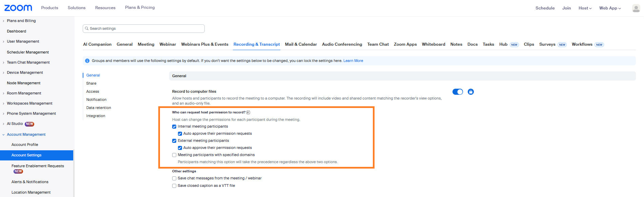Image resolution: width=644 pixels, height=197 pixels.
Task: Click the NEW badge under Feature Enablement Requests
Action: [18, 171]
